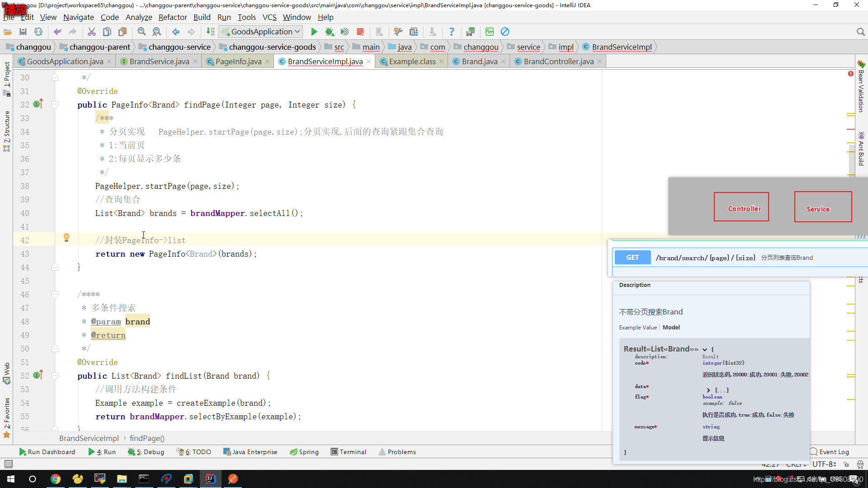This screenshot has width=868, height=488.
Task: Click the GET method button in Swagger overlay
Action: 632,258
